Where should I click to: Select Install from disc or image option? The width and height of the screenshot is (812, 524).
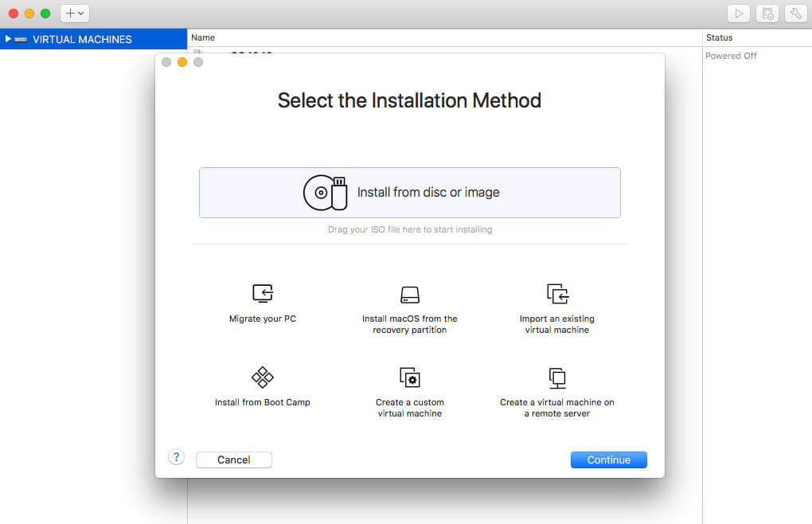410,193
